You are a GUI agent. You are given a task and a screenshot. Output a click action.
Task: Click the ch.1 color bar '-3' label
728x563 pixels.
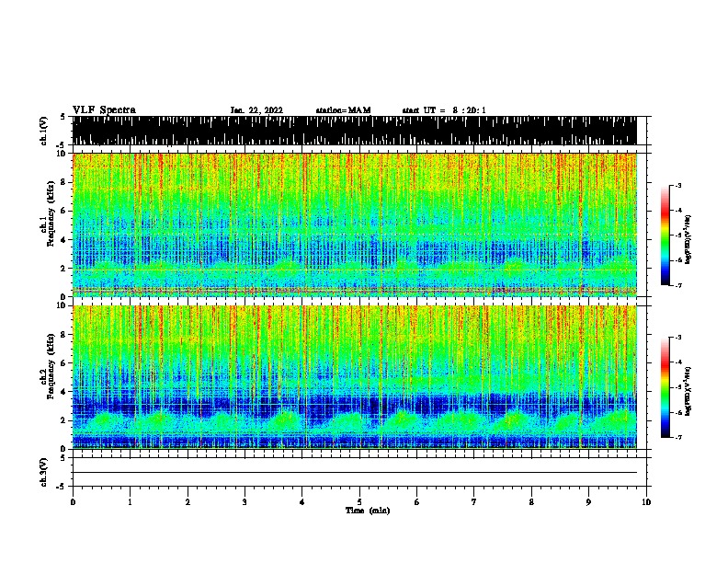point(678,185)
